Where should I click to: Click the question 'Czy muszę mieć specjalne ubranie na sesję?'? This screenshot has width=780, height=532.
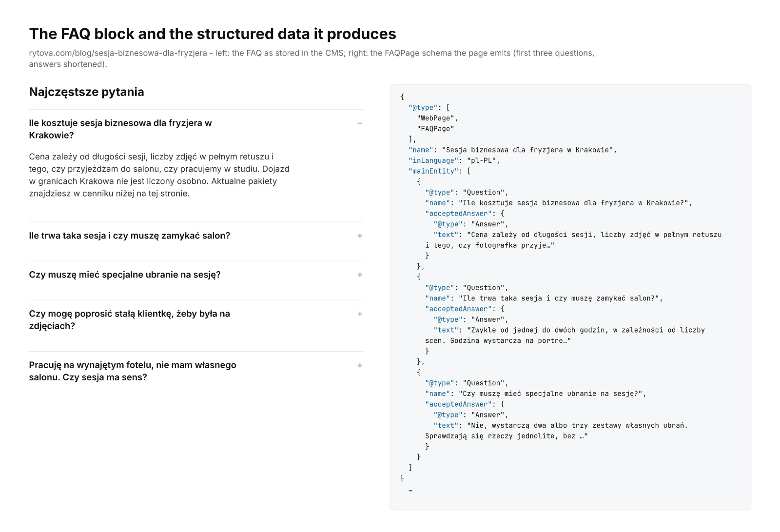point(125,275)
